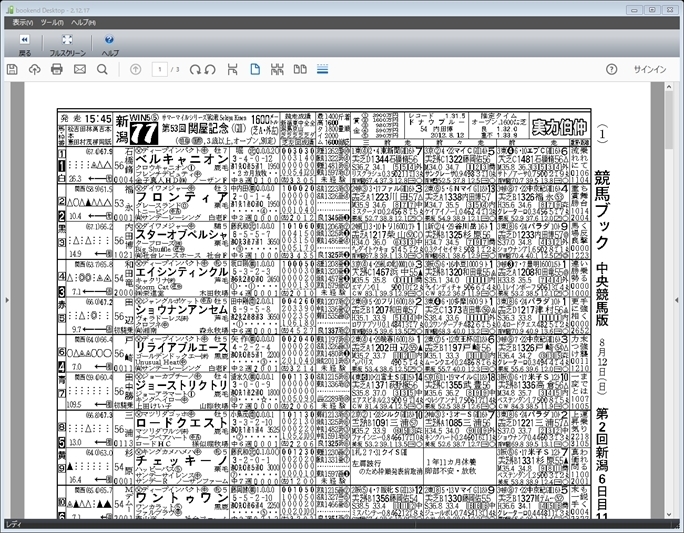Screen dimensions: 684x533
Task: Open search with magnifier icon
Action: [x=102, y=69]
